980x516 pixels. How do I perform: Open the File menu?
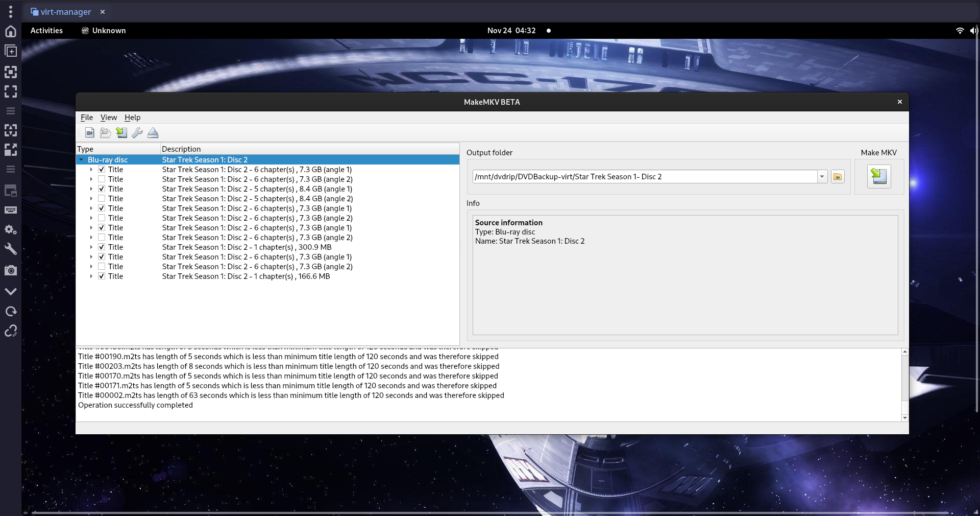[87, 118]
